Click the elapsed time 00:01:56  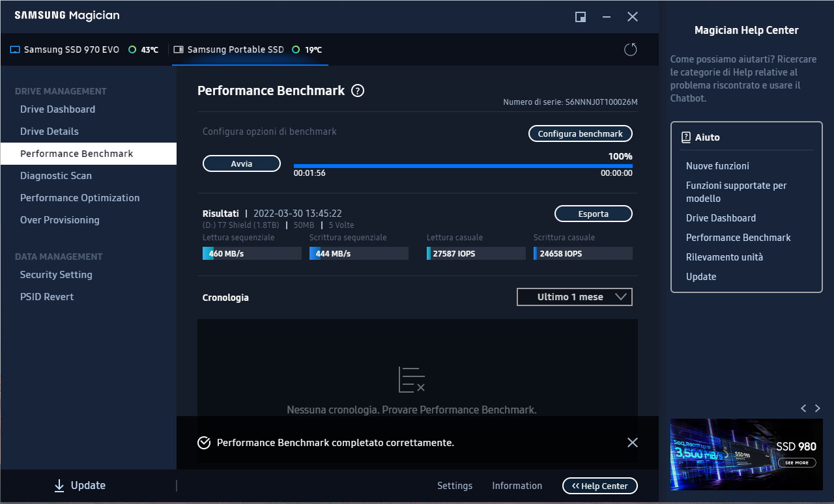[x=309, y=174]
